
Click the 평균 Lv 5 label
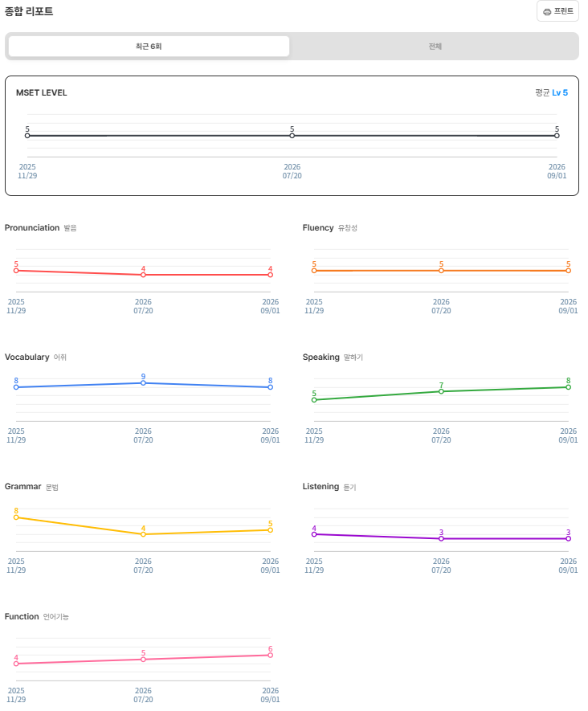point(551,92)
